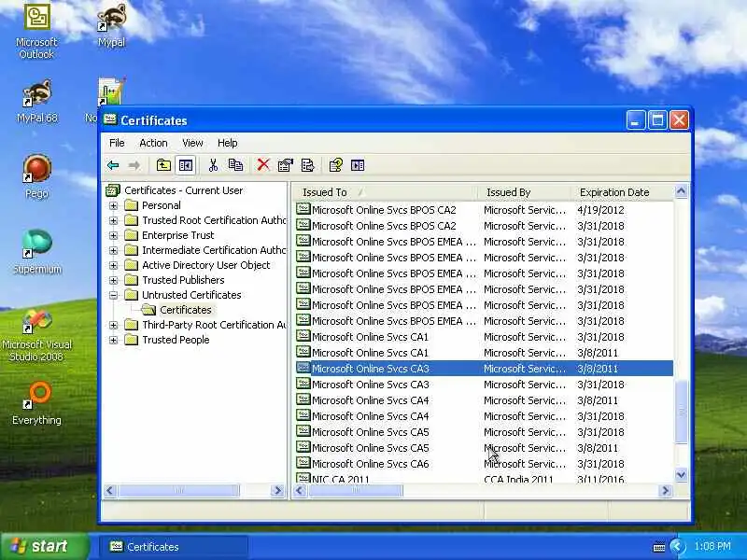The image size is (747, 560).
Task: Select Microsoft Online Svcs CA5 expiring 3/8/2011
Action: coord(484,448)
